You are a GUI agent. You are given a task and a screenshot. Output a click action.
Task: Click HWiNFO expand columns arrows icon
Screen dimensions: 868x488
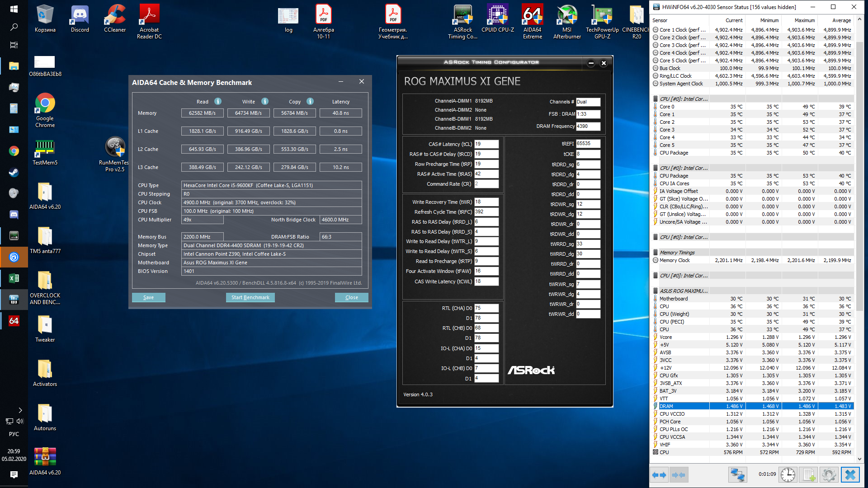tap(660, 475)
